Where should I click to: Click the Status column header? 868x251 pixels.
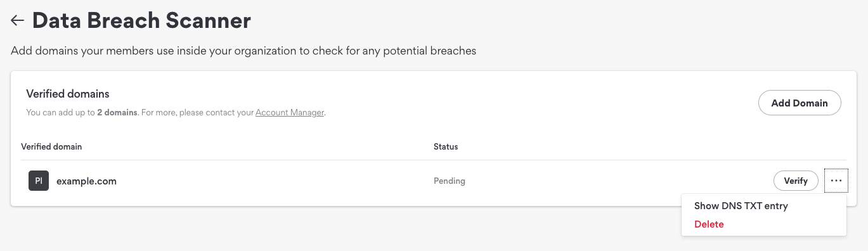coord(446,146)
